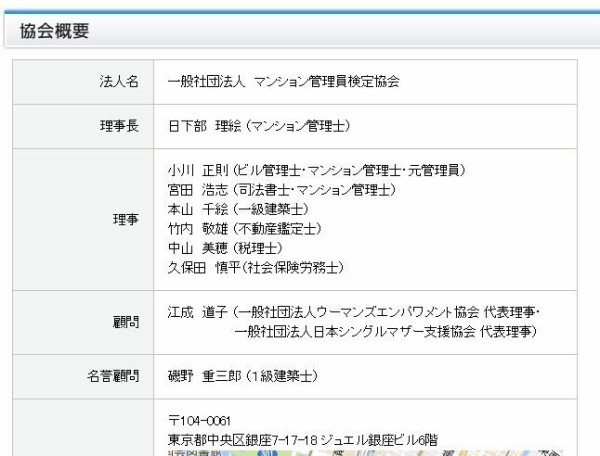Select the 名誉顧問 row label
The width and height of the screenshot is (600, 456).
[112, 377]
